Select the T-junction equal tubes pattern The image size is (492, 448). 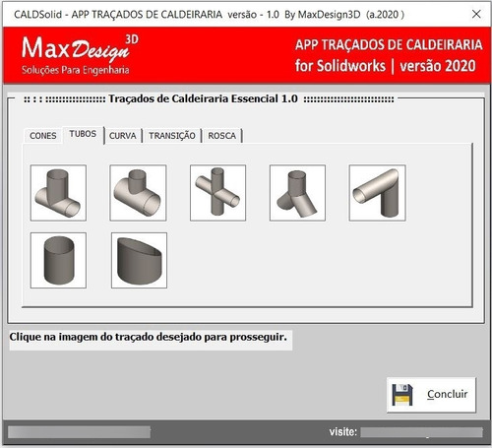[x=58, y=193]
